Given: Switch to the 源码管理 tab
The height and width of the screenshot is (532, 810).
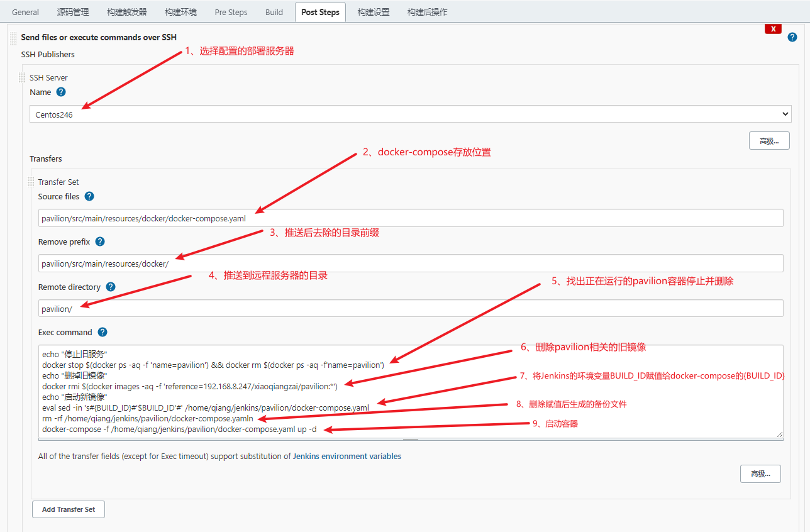Looking at the screenshot, I should point(72,12).
